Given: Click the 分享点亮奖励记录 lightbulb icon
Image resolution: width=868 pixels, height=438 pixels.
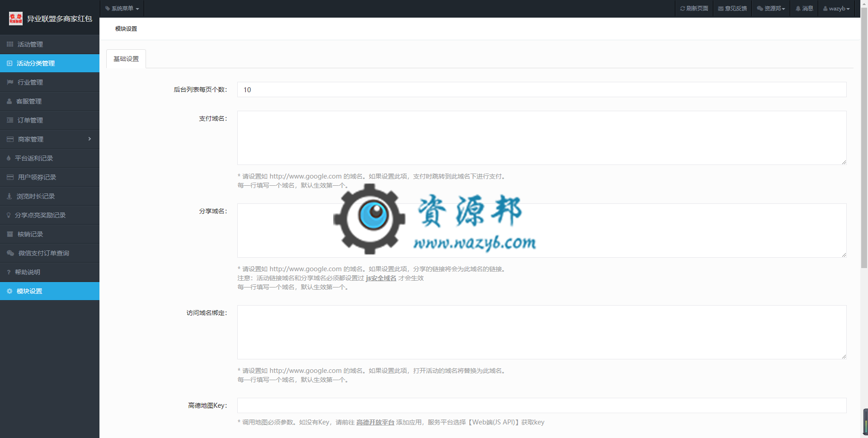Looking at the screenshot, I should (9, 215).
